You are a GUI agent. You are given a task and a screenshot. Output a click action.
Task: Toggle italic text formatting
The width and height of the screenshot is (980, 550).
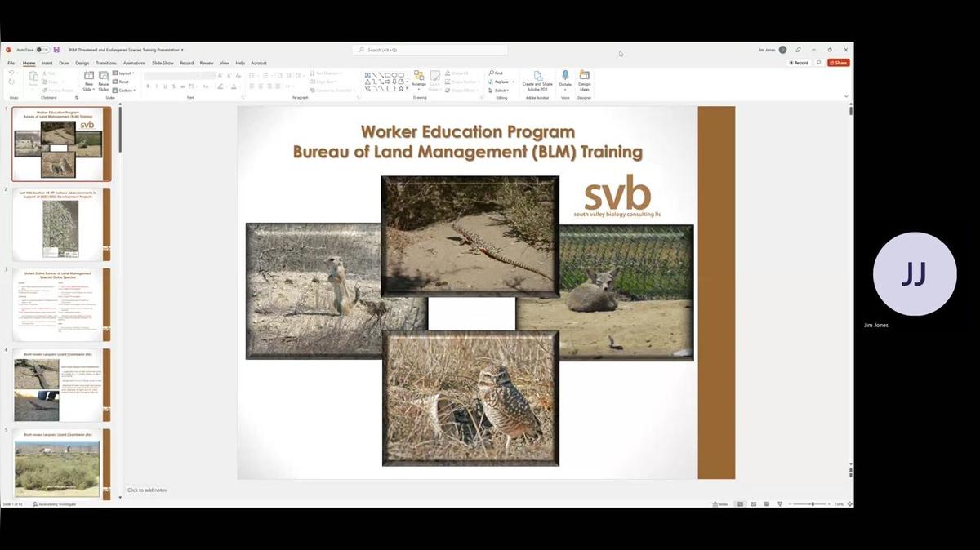pyautogui.click(x=157, y=86)
